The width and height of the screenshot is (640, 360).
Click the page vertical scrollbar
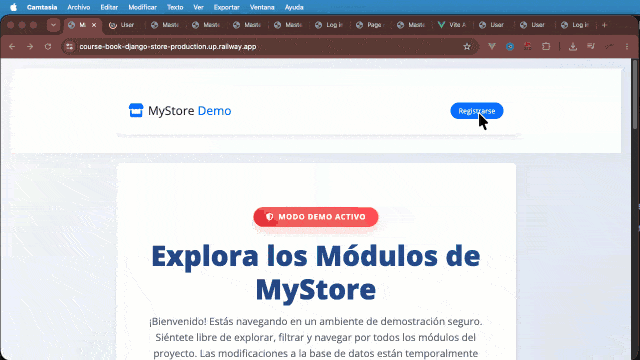(x=635, y=95)
